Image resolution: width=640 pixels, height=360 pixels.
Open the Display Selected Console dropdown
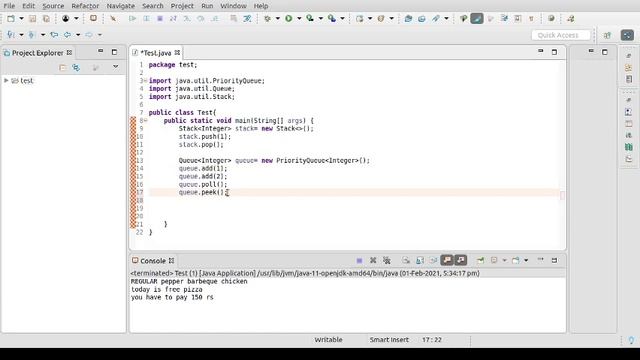[504, 260]
